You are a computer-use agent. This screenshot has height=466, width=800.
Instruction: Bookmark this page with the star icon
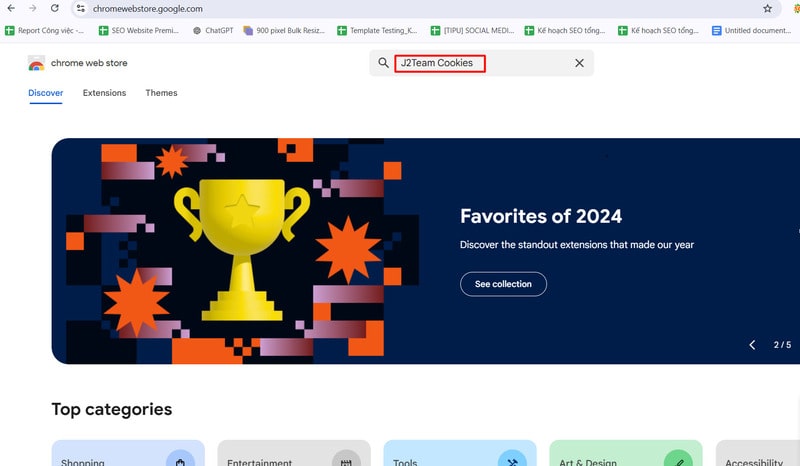767,8
